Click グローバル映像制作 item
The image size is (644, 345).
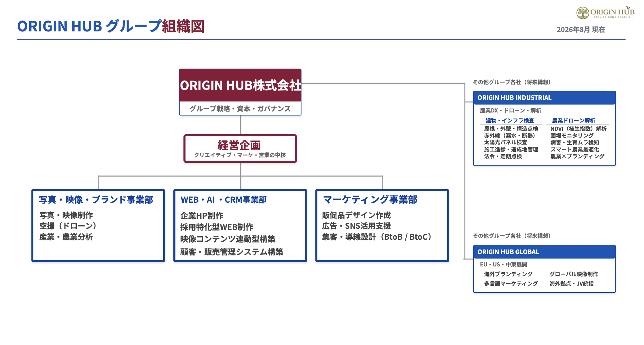coord(574,274)
